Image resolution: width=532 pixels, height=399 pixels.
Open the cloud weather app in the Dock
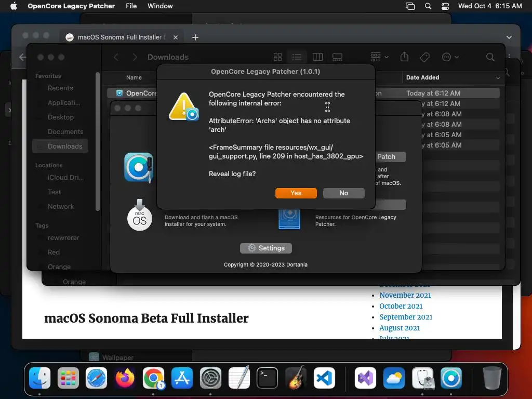pyautogui.click(x=394, y=378)
